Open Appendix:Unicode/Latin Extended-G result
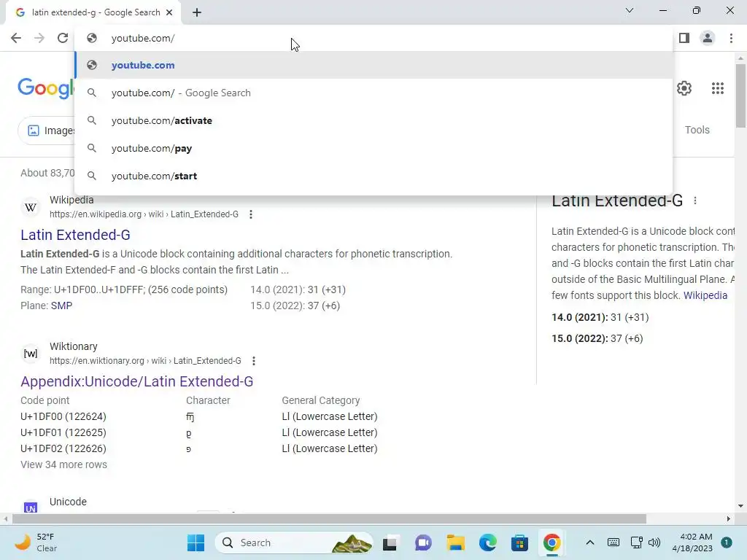747x560 pixels. [136, 381]
